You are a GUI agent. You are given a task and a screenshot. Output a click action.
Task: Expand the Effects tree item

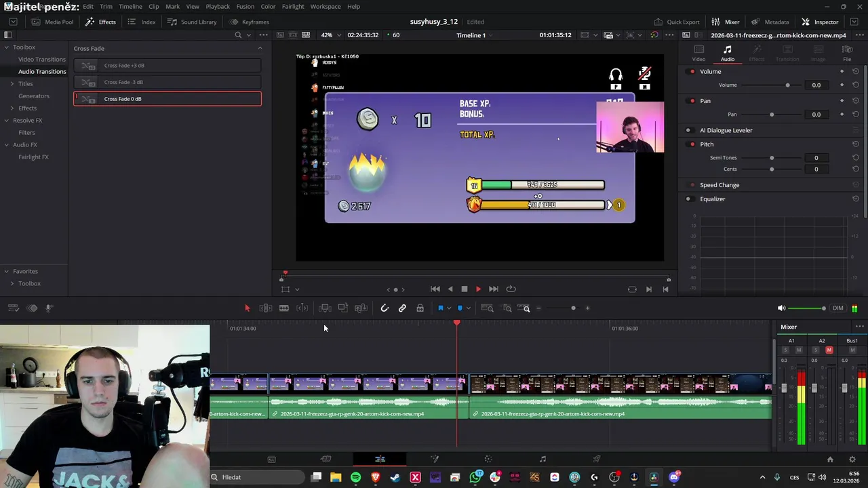pos(12,108)
